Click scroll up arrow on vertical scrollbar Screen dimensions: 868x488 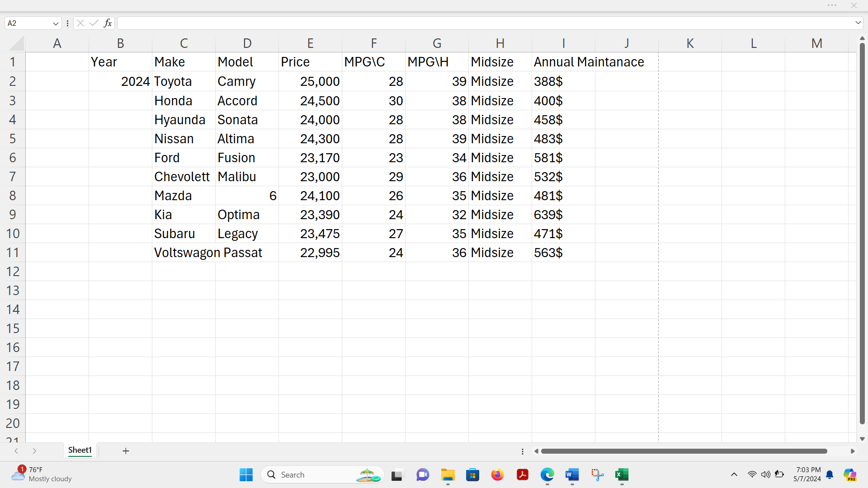862,38
